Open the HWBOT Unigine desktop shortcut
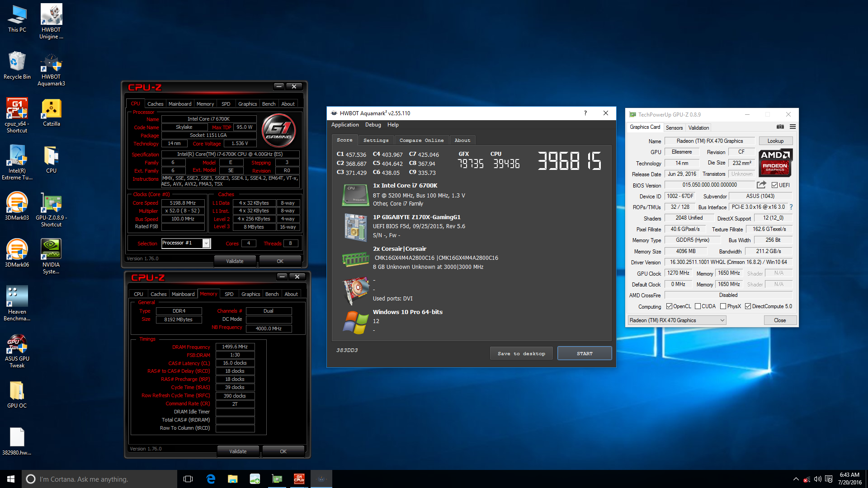 pos(51,22)
